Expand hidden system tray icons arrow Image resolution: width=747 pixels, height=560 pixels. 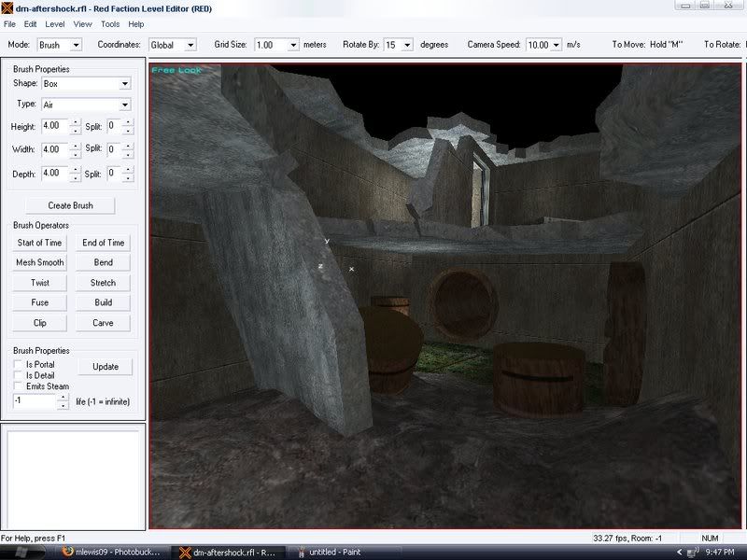(x=679, y=553)
